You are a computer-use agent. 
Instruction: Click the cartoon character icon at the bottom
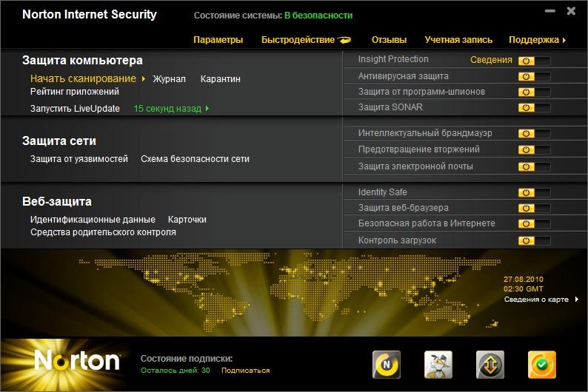pyautogui.click(x=438, y=365)
